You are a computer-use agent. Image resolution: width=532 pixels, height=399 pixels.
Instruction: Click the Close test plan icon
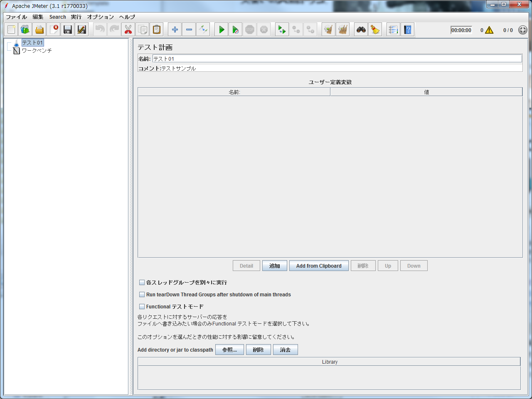54,30
